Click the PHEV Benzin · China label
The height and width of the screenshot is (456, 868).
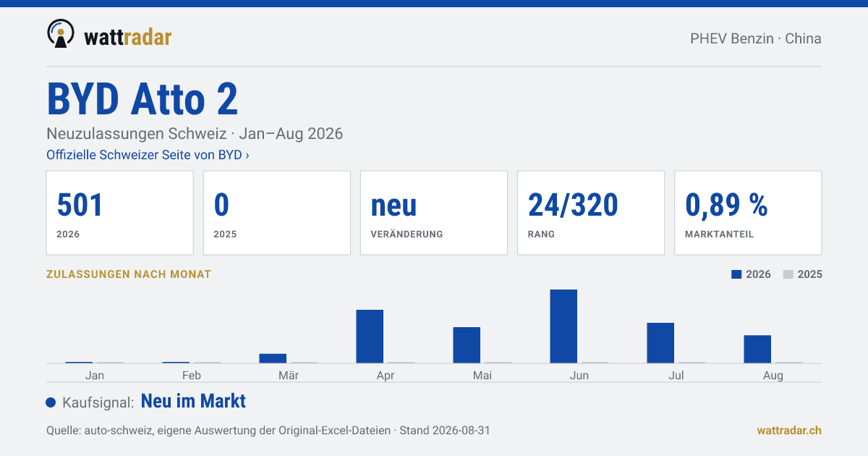point(756,38)
